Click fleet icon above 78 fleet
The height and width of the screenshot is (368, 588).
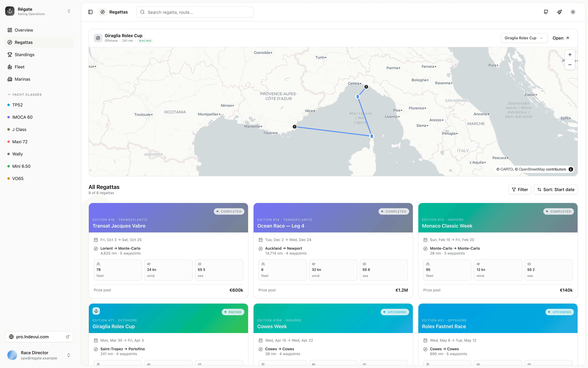coord(98,264)
